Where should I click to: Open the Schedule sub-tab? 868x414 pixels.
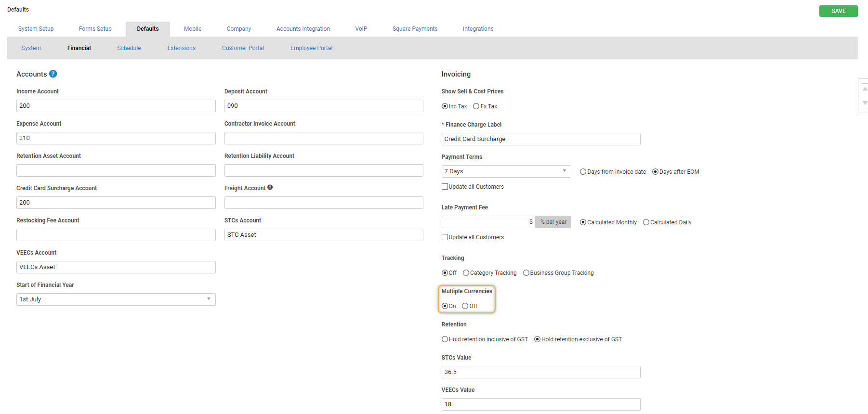[129, 48]
